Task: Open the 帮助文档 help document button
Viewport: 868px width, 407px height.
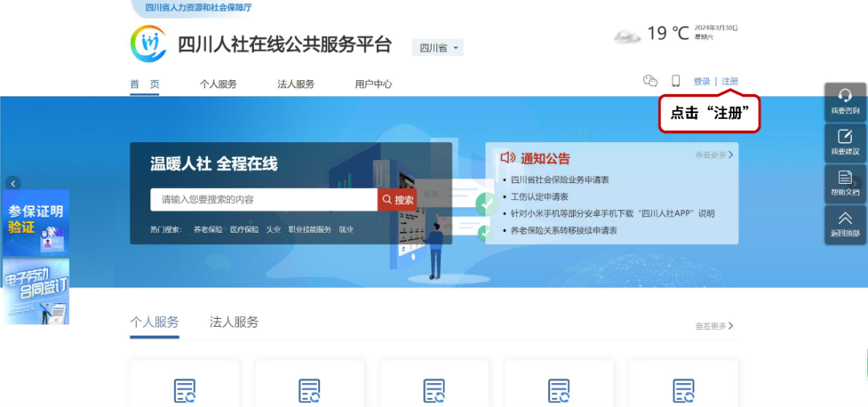Action: click(845, 184)
